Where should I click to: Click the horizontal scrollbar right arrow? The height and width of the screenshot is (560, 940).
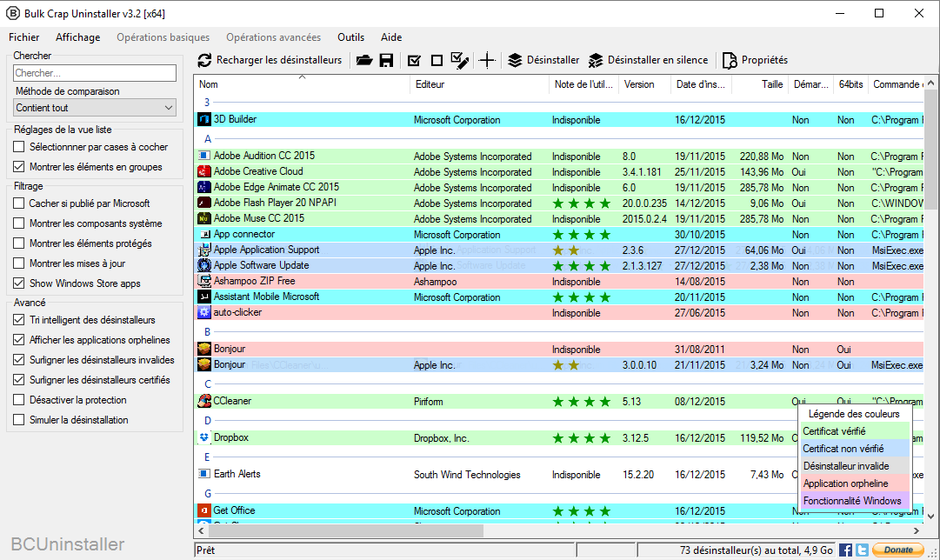(916, 530)
